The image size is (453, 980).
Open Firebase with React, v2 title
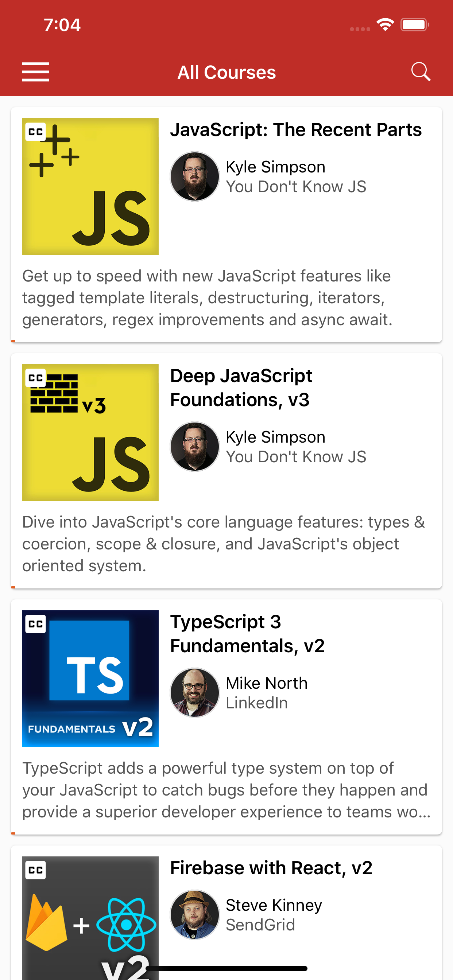[271, 868]
